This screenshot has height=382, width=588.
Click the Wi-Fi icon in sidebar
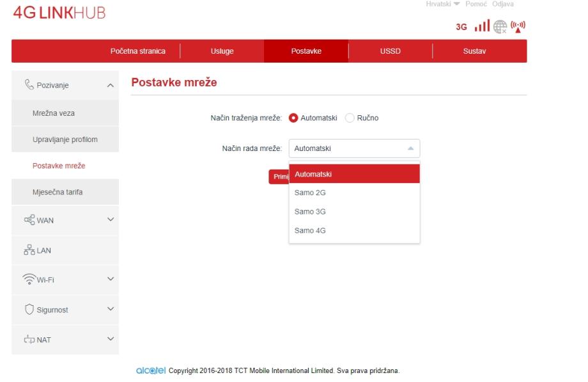[x=29, y=279]
